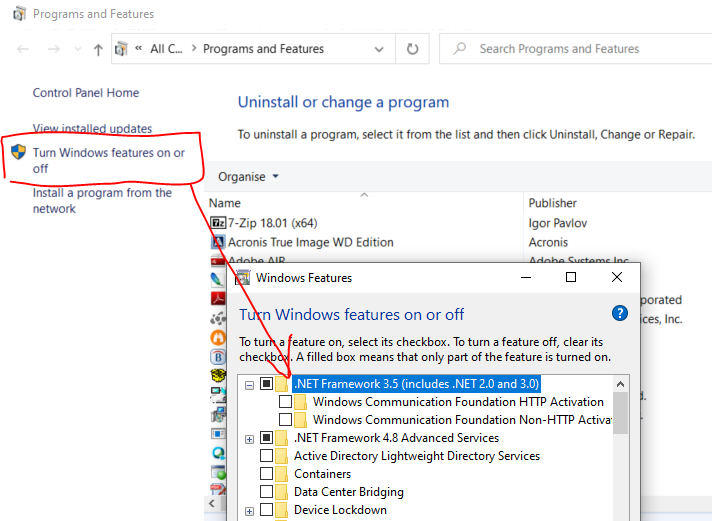The height and width of the screenshot is (521, 712).
Task: Select the All C... breadcrumb
Action: (166, 49)
